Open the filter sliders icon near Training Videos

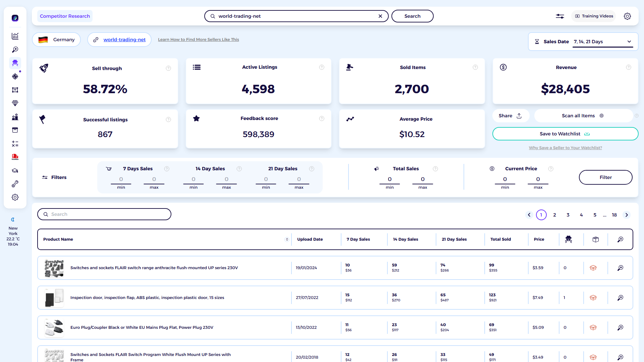(x=560, y=16)
